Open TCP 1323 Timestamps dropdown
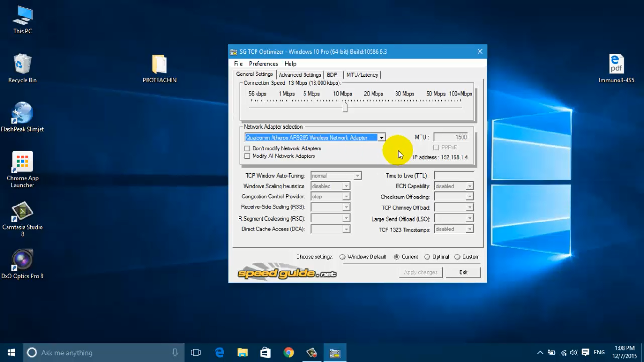644x362 pixels. click(x=470, y=229)
